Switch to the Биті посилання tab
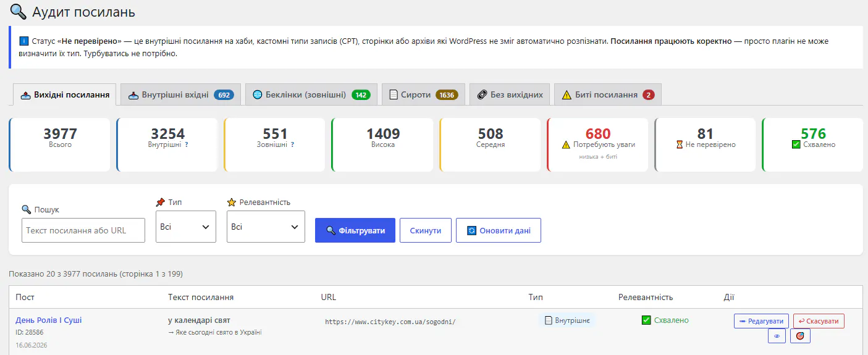This screenshot has height=355, width=868. pyautogui.click(x=607, y=94)
